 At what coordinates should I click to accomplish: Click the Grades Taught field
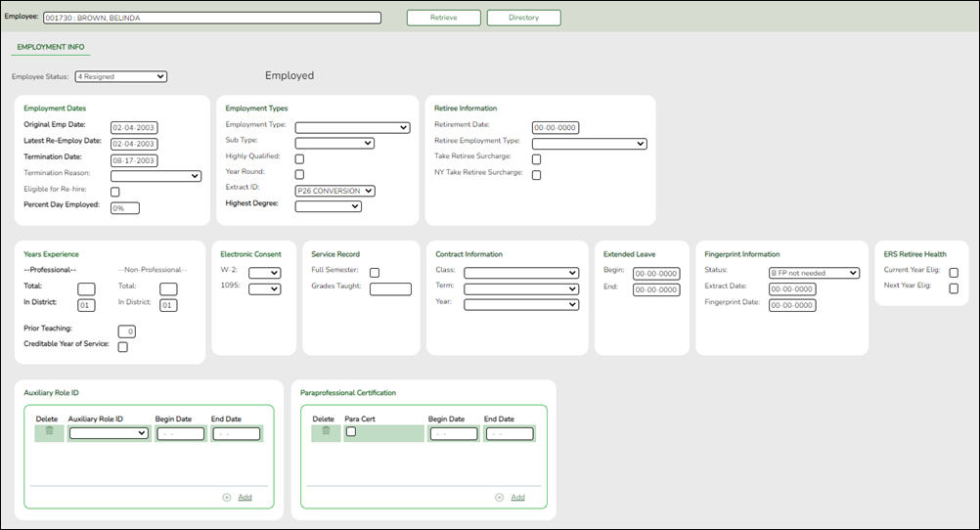[390, 288]
